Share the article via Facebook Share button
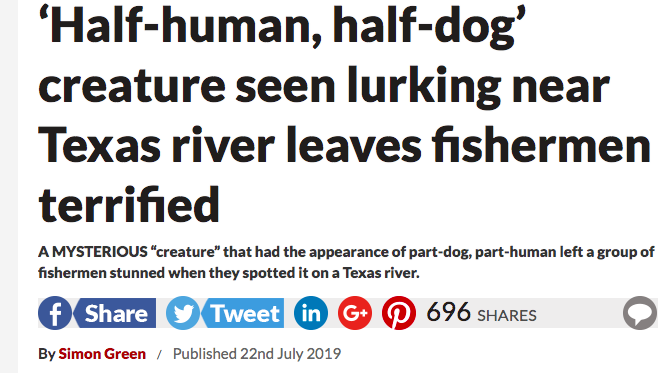Screen dimensions: 671x373 tap(115, 313)
